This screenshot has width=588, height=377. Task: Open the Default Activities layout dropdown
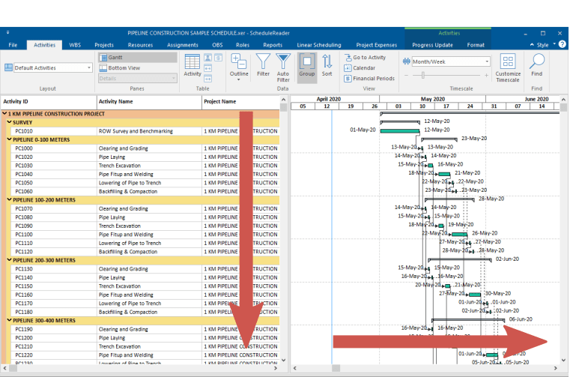click(x=89, y=67)
